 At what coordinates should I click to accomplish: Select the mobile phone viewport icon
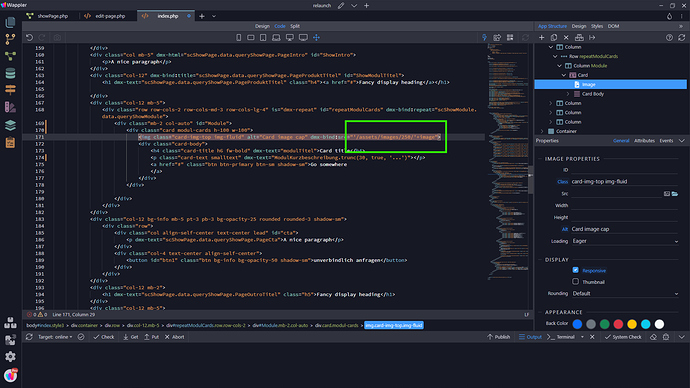click(239, 38)
